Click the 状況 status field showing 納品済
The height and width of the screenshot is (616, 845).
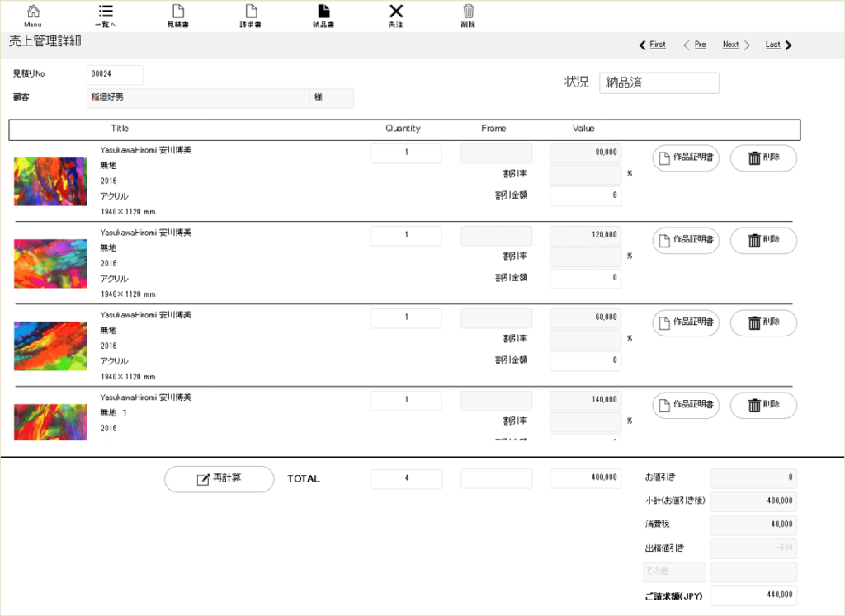click(659, 83)
